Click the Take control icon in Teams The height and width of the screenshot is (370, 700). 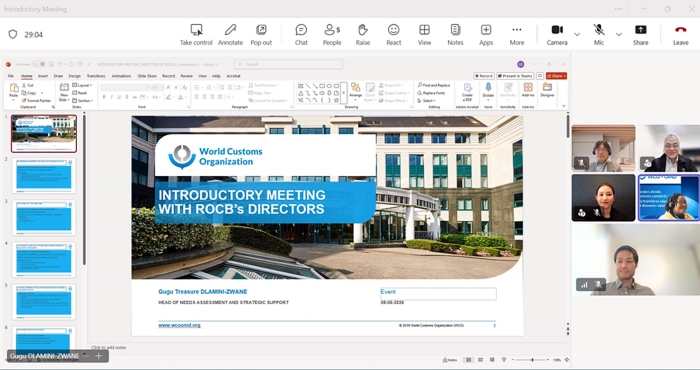pos(196,30)
